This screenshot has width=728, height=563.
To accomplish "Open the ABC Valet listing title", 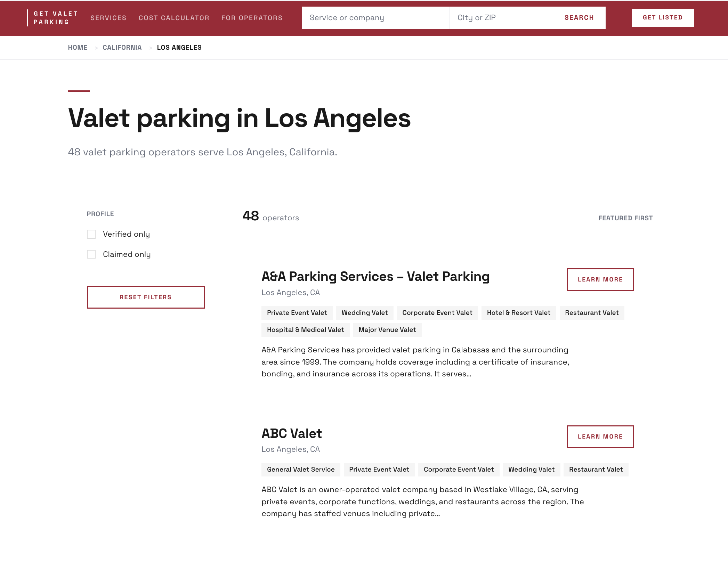I will pyautogui.click(x=292, y=434).
